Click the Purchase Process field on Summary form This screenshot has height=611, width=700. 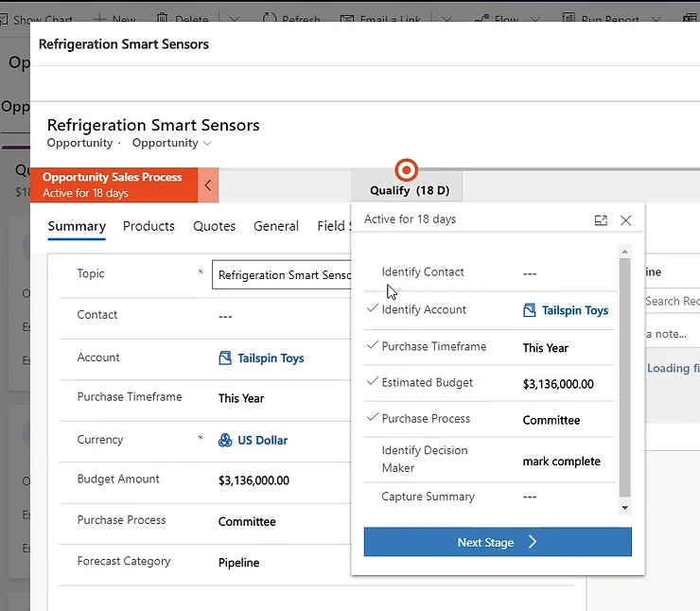[247, 521]
